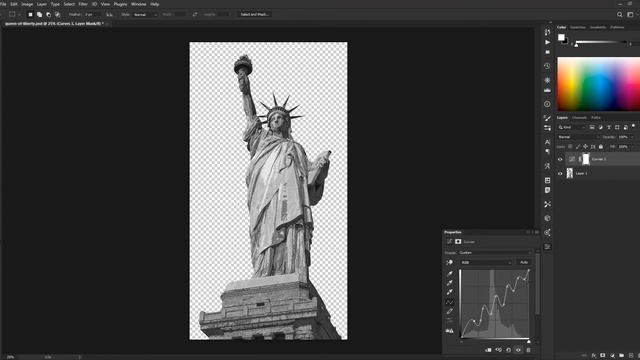Screen dimensions: 640x360
Task: Choose the Add to selection icon
Action: (39, 14)
